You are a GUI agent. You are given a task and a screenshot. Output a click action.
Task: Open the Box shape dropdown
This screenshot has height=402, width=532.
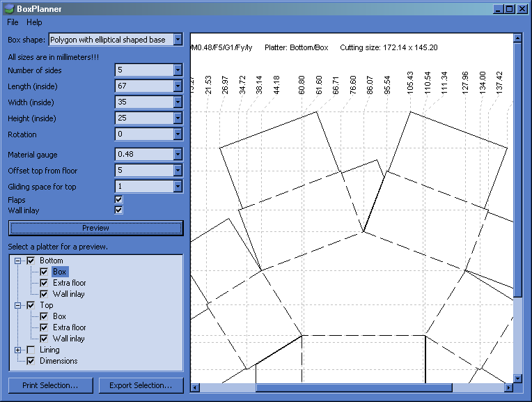coord(178,40)
